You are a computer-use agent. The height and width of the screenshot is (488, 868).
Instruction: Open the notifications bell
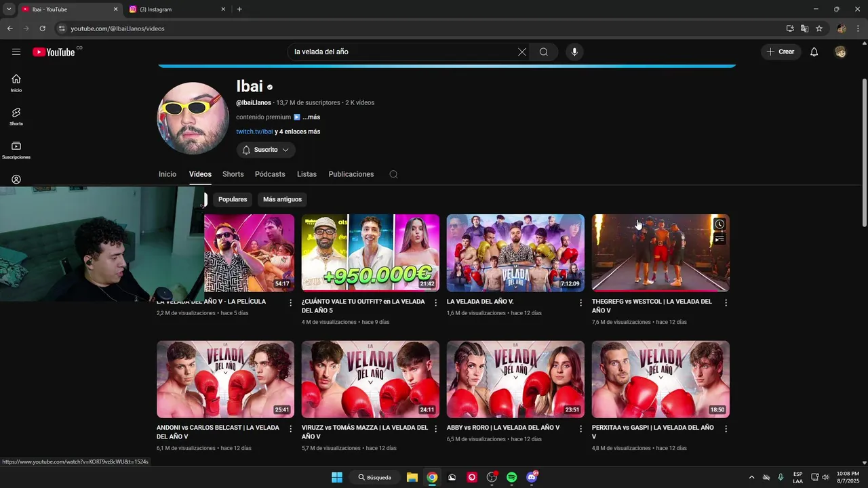[x=814, y=52]
